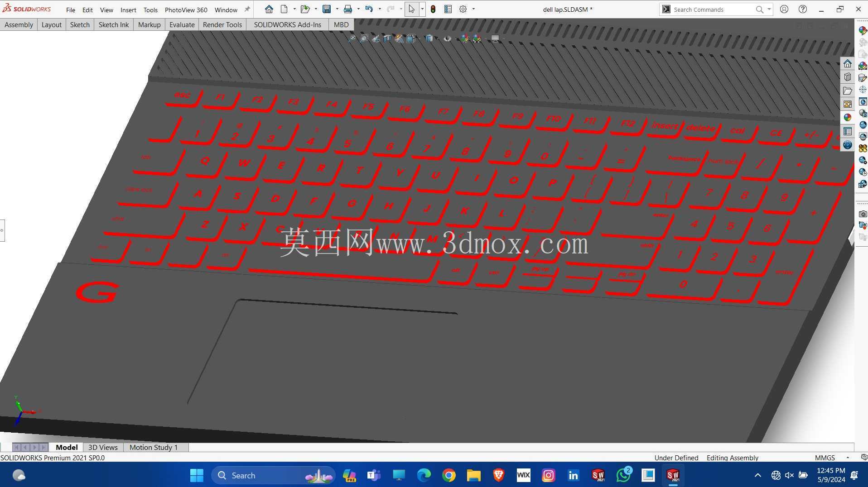Open File Explorer tab in the task pane
Screen dimensions: 868x487
tap(848, 91)
